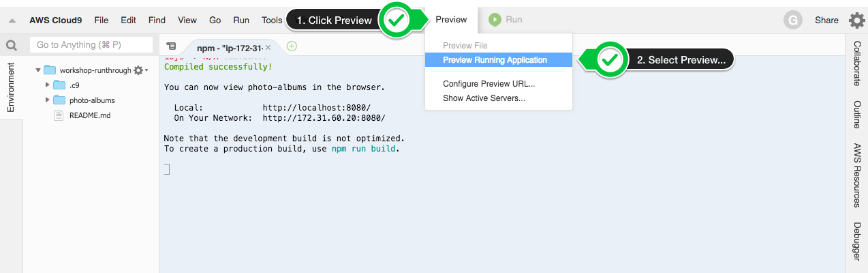Viewport: 868px width, 273px height.
Task: Open the Outline side panel
Action: [857, 115]
